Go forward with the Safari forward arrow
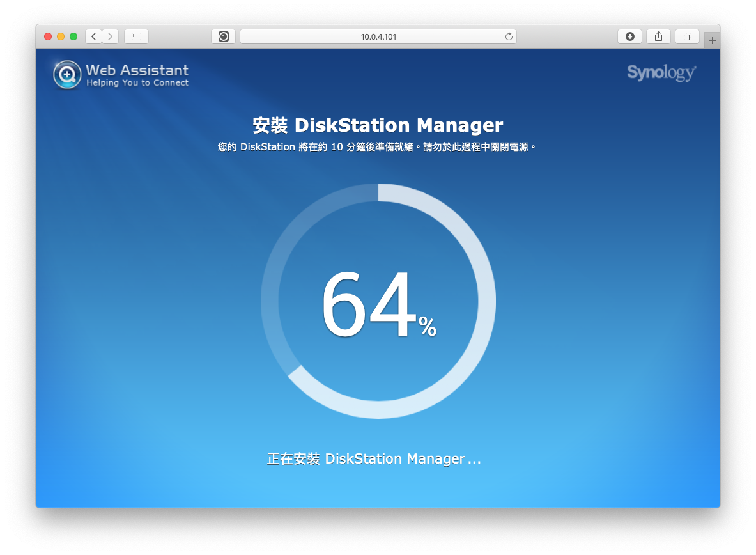 point(111,36)
